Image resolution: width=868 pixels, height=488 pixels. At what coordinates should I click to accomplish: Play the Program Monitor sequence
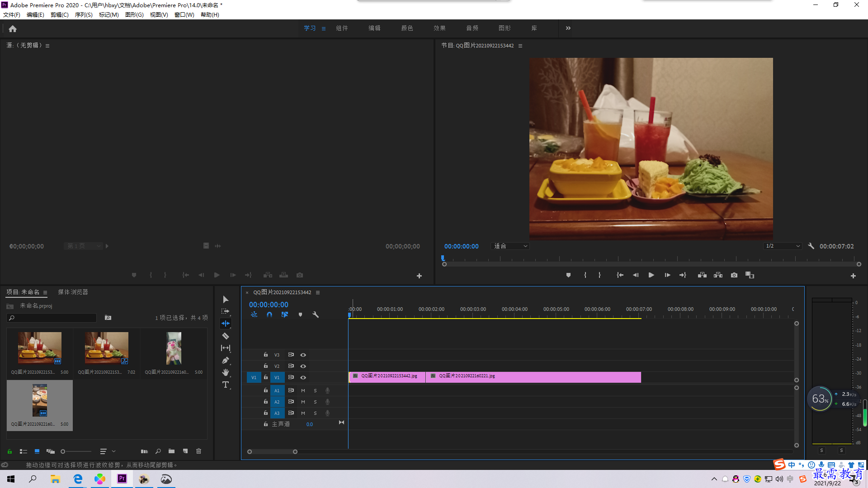651,275
